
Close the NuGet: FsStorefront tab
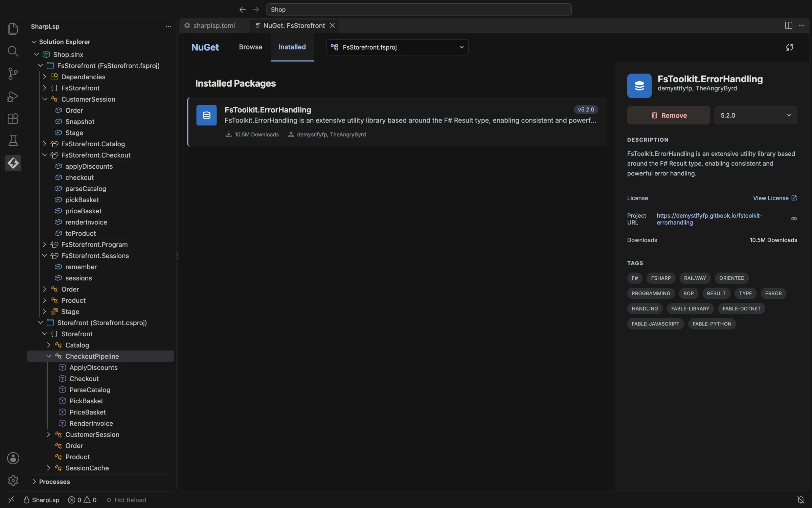[x=332, y=26]
